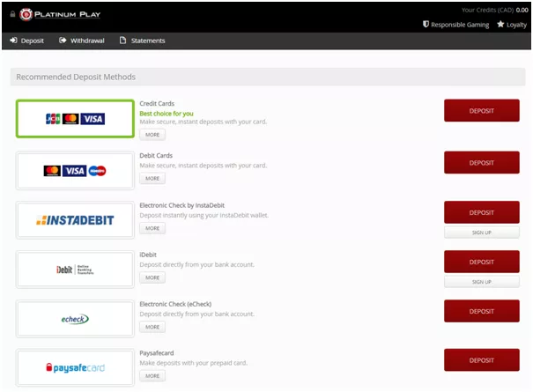The height and width of the screenshot is (392, 533).
Task: Open the Responsible Gaming link
Action: (455, 25)
